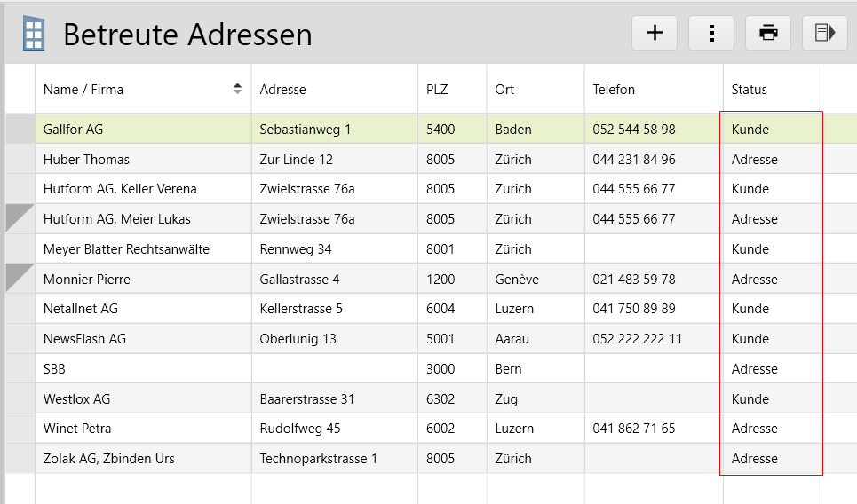Click the Westlox AG name cell
857x504 pixels.
coord(76,399)
